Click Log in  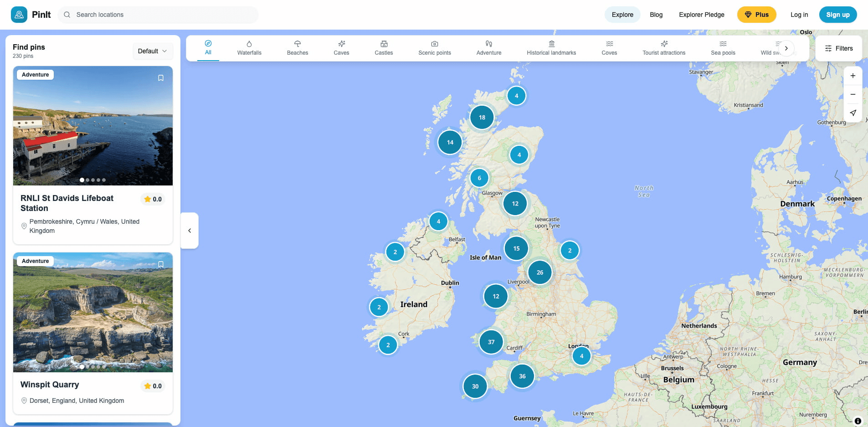(799, 15)
